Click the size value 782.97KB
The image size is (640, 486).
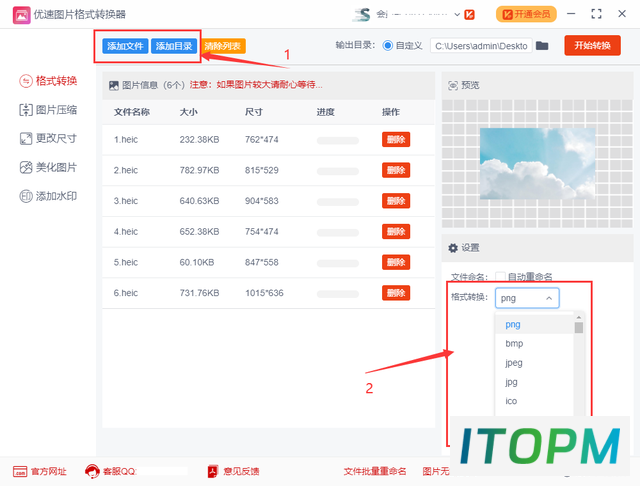tap(199, 170)
